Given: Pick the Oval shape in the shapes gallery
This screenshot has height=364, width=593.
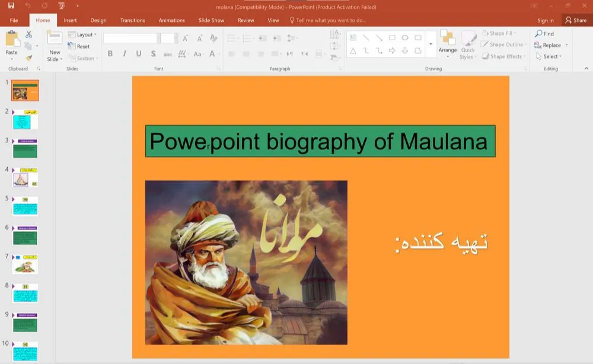Looking at the screenshot, I should [405, 38].
